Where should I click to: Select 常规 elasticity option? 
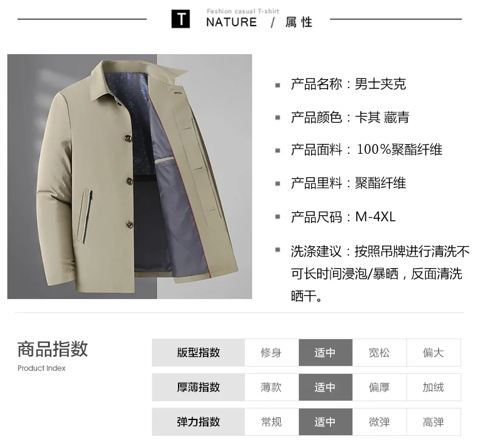[271, 422]
